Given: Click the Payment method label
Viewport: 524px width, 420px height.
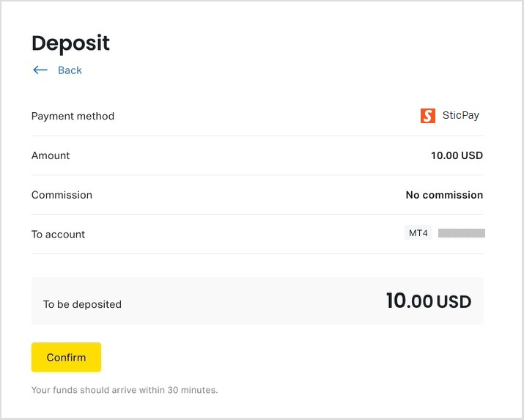Looking at the screenshot, I should [73, 116].
